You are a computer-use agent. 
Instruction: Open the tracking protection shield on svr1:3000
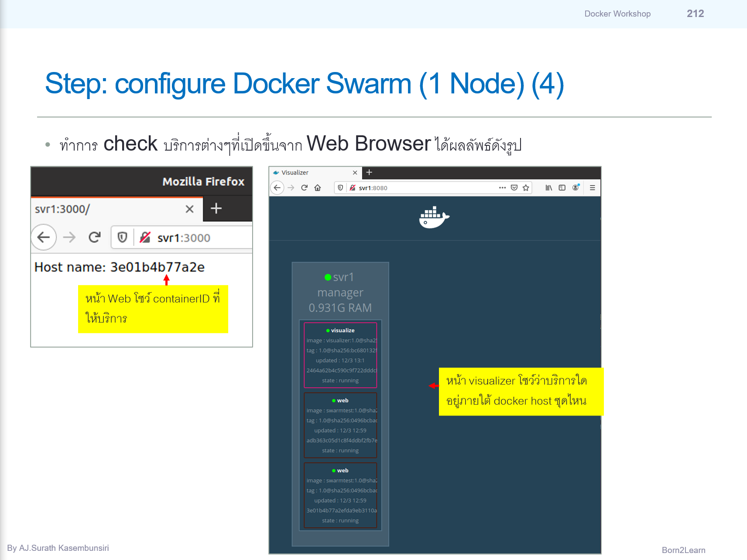(x=122, y=237)
